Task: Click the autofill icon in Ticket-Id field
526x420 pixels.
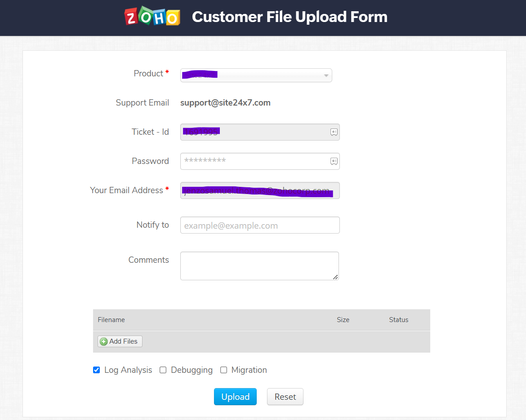Action: click(334, 132)
